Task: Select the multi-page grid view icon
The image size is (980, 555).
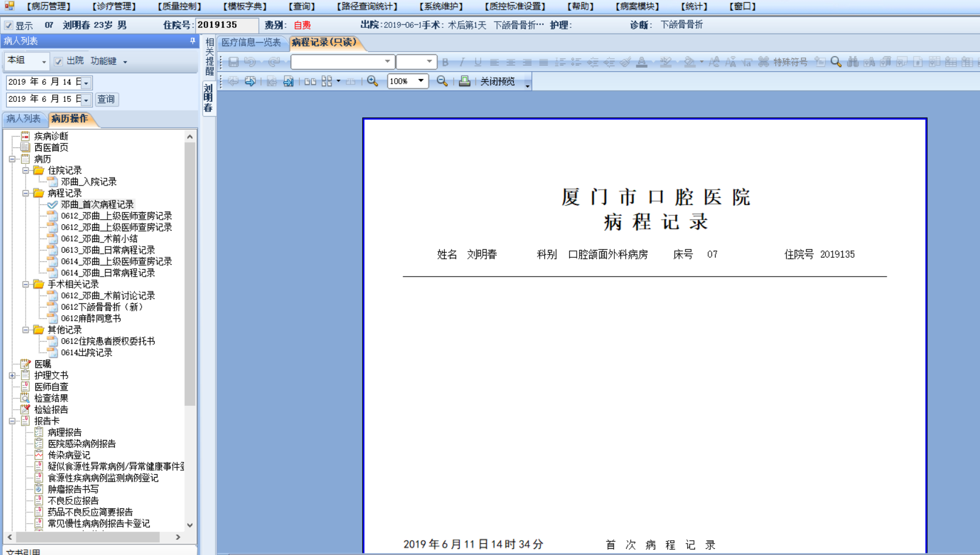Action: tap(327, 81)
